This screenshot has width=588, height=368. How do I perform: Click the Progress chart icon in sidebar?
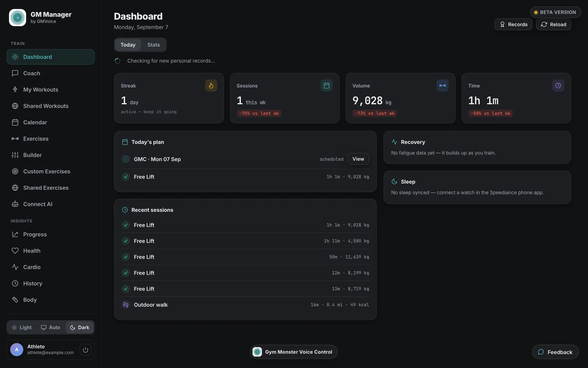coord(15,234)
